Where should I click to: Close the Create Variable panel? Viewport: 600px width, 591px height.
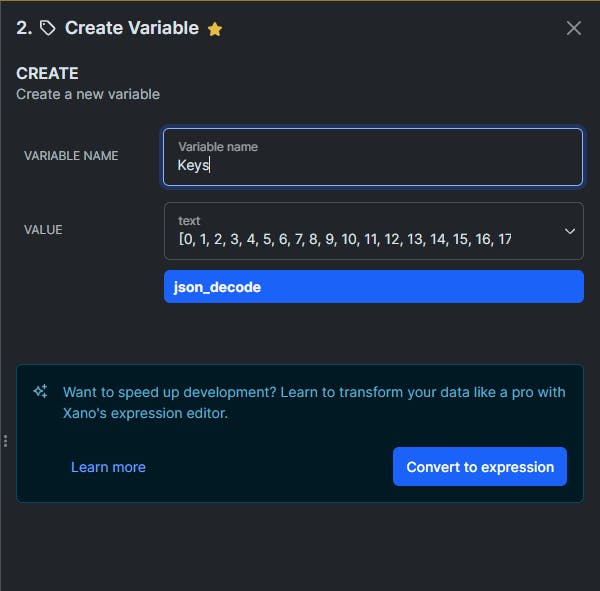(x=574, y=28)
